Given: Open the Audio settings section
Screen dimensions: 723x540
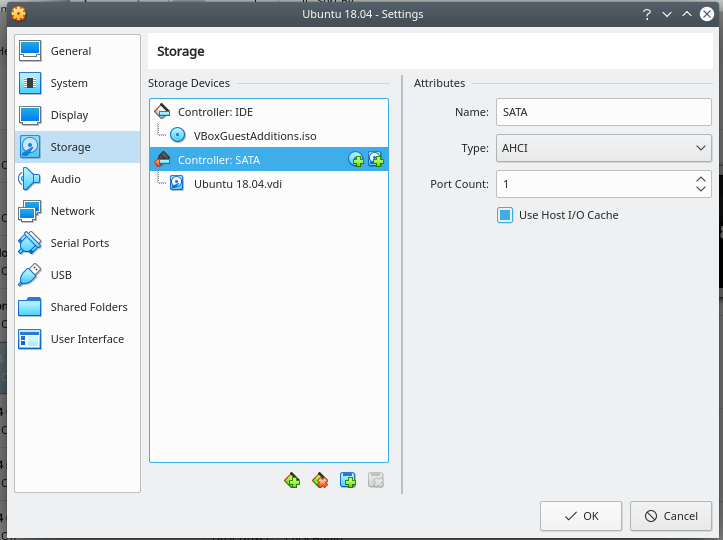Looking at the screenshot, I should tap(65, 179).
